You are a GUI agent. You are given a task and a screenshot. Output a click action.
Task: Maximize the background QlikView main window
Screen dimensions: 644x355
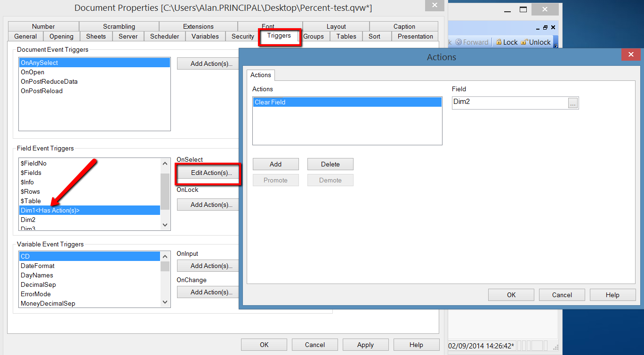coord(523,9)
